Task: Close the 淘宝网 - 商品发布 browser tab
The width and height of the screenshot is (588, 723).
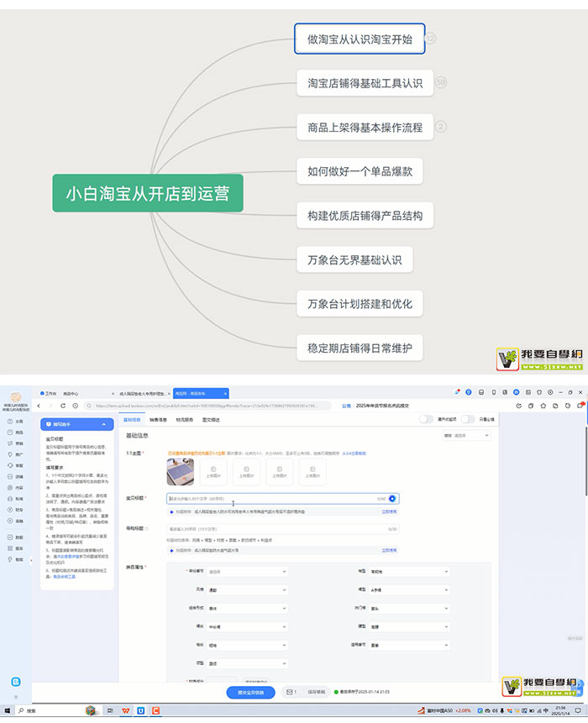Action: 225,393
